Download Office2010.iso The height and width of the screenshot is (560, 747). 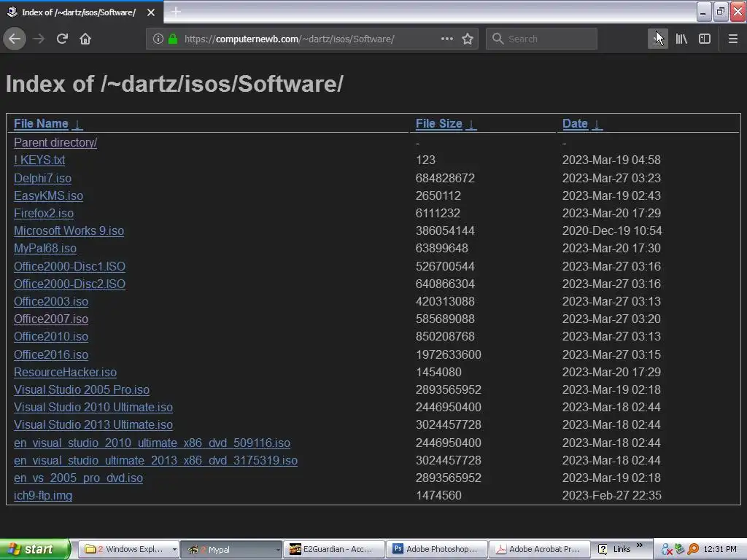pyautogui.click(x=51, y=337)
